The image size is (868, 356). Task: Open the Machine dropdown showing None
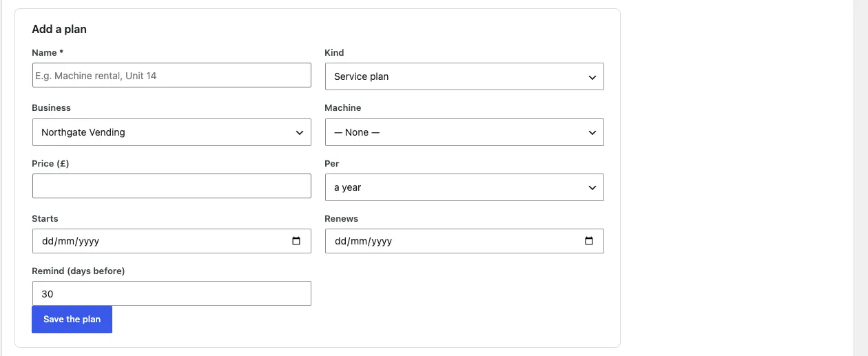tap(464, 132)
